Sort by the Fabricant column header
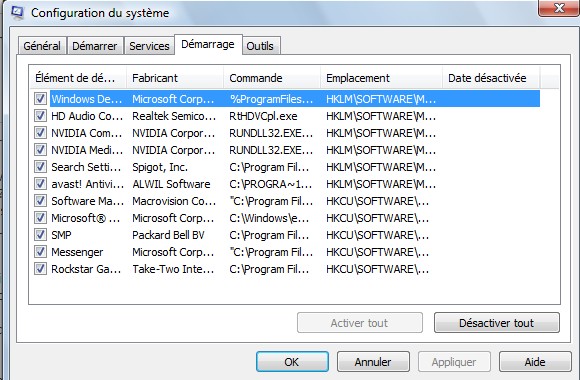 (175, 78)
